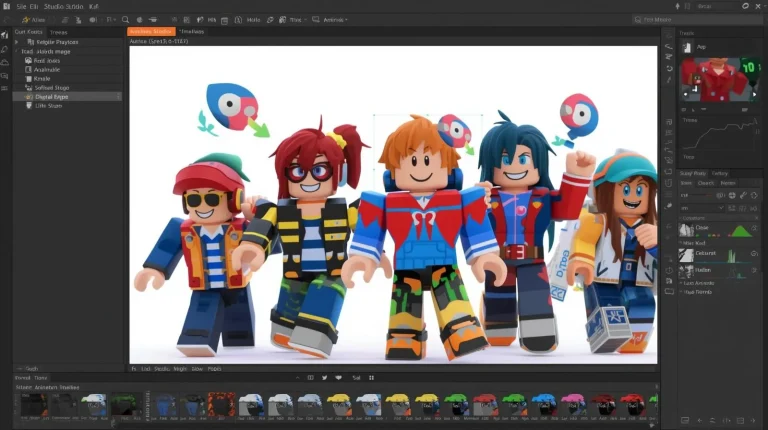Open the Ttok dropdown in toolbar
768x430 pixels.
[298, 20]
